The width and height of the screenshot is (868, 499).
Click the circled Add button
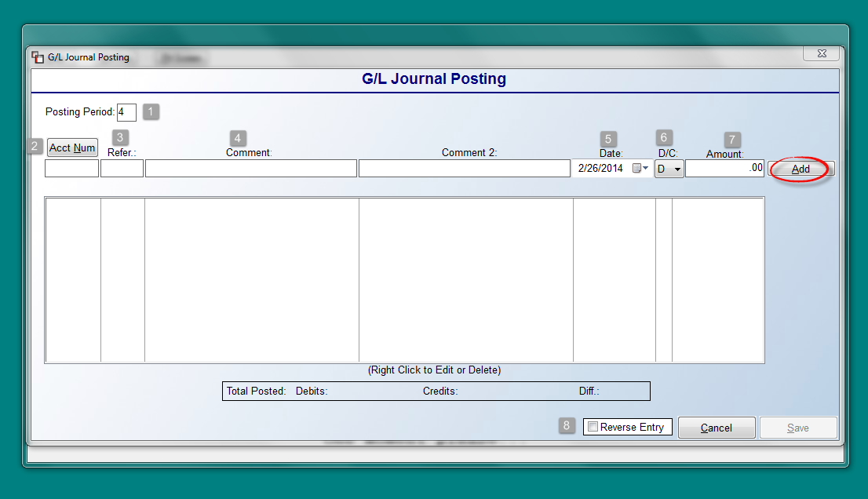800,169
